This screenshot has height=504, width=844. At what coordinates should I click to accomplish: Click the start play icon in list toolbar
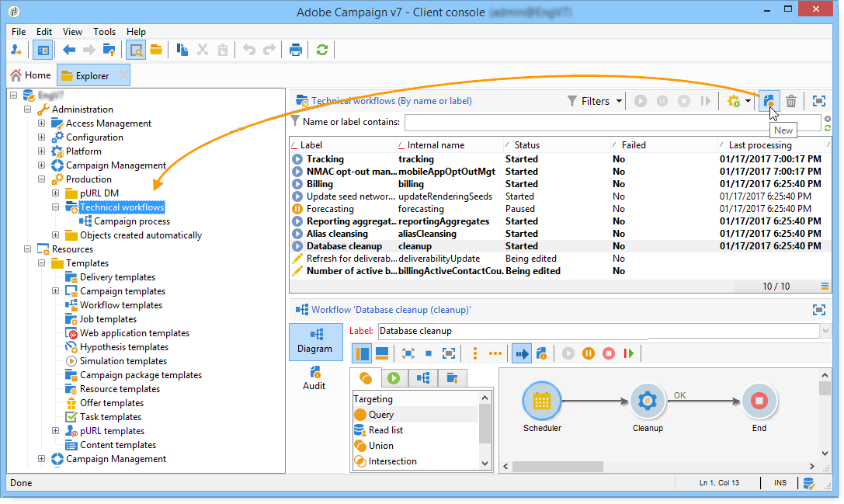tap(640, 101)
